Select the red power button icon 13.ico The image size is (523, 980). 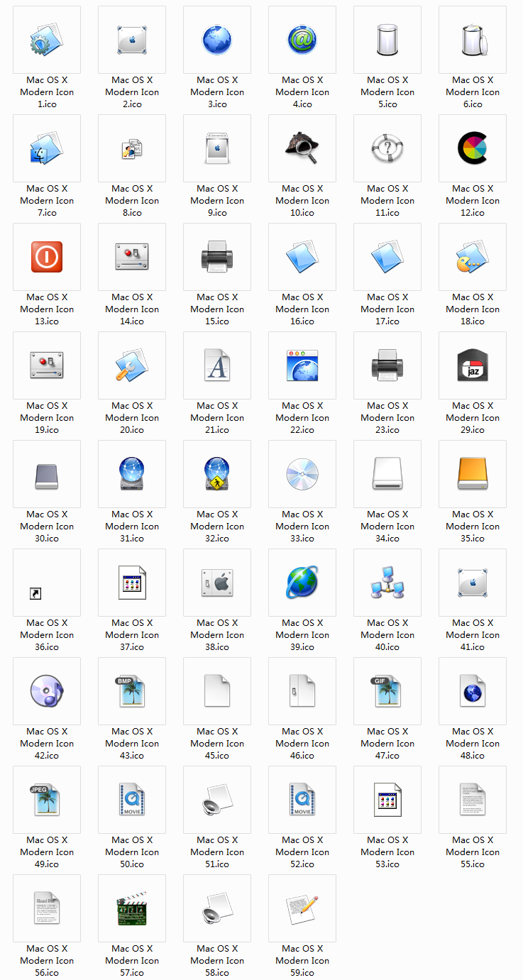click(x=47, y=257)
